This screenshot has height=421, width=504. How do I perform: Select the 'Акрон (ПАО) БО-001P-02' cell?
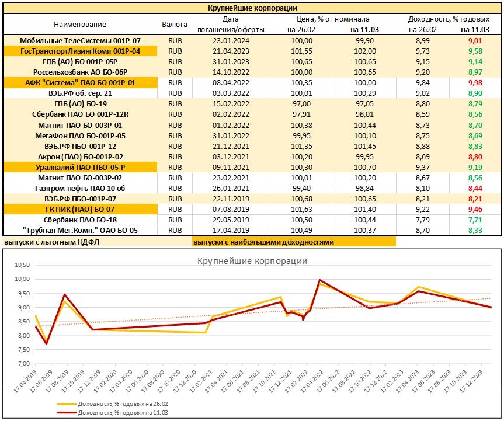tap(80, 157)
